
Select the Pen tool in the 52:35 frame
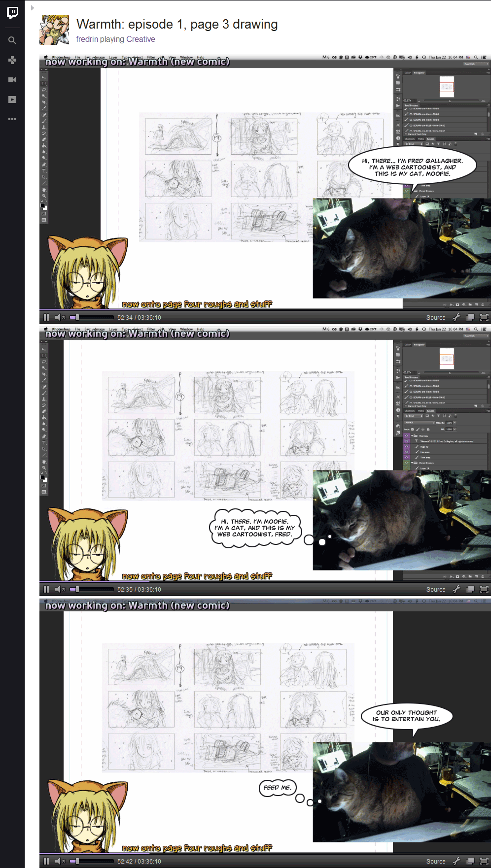click(44, 436)
